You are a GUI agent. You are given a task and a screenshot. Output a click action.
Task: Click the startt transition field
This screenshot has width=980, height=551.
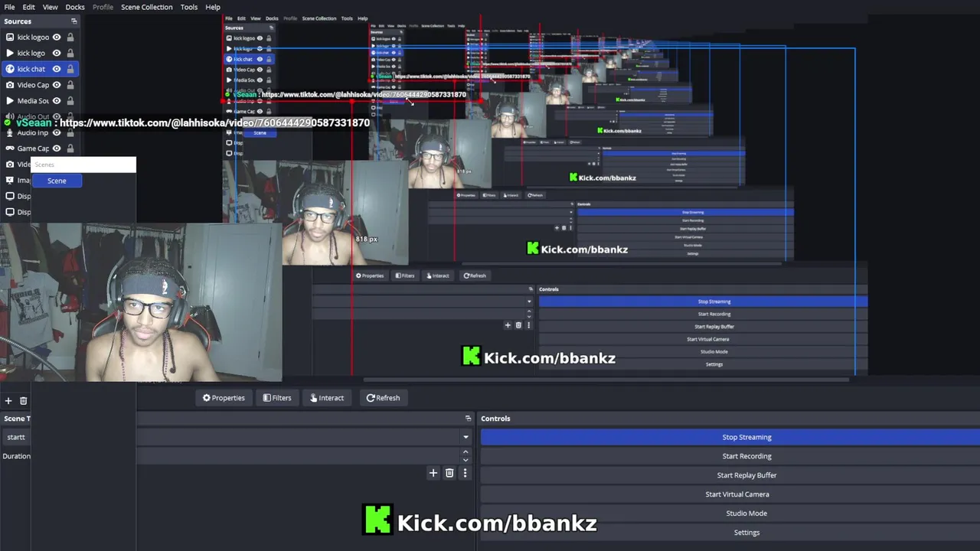(x=16, y=437)
